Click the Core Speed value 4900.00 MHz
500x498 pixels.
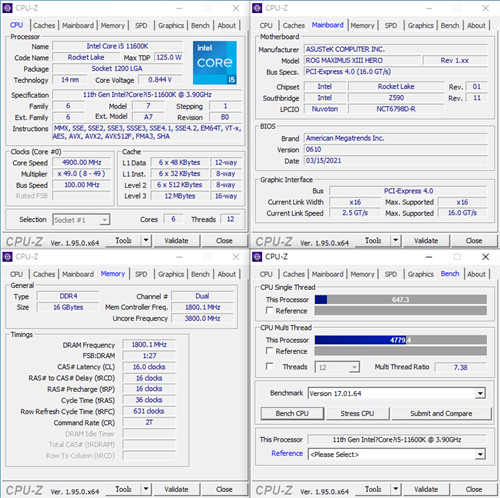(x=82, y=163)
